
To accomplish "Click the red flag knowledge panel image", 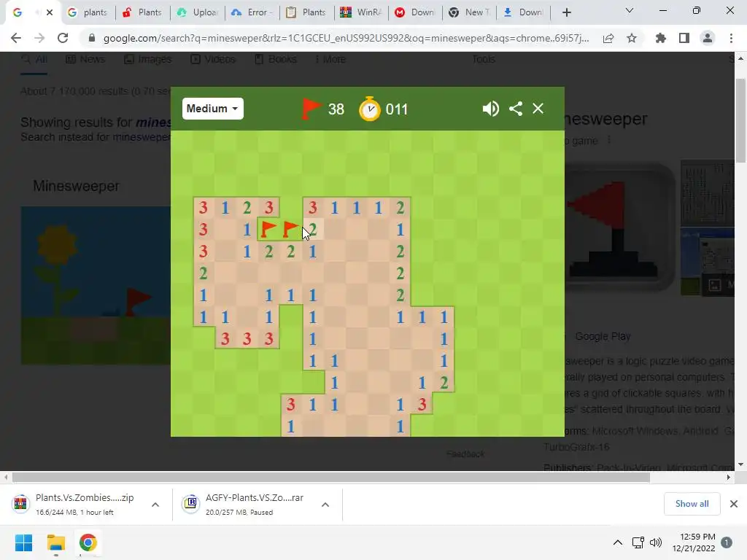I will click(x=620, y=227).
